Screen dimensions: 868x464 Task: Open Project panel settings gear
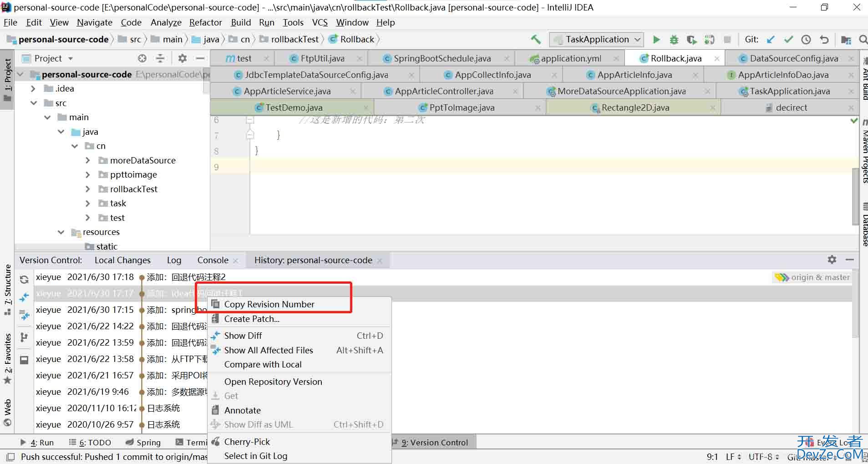[x=183, y=58]
